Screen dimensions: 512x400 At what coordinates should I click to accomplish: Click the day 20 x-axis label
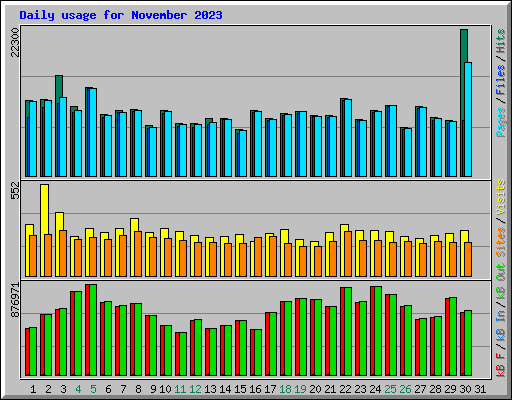click(315, 389)
